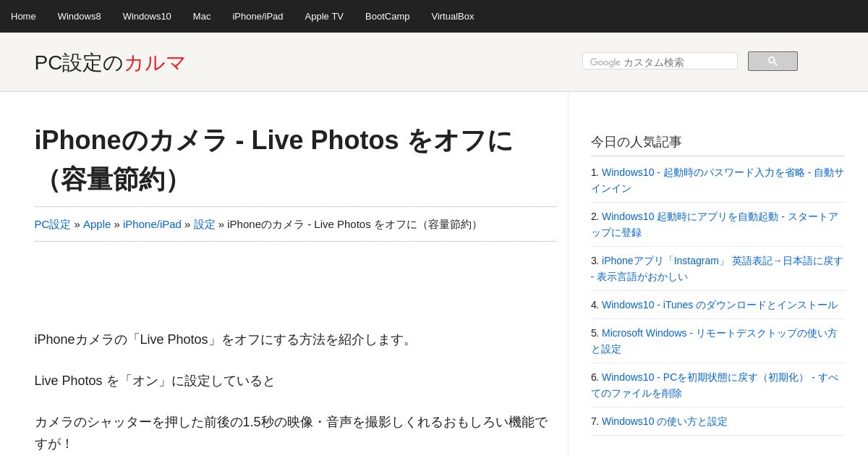Follow the 設定 breadcrumb link
The width and height of the screenshot is (868, 456).
coord(205,224)
